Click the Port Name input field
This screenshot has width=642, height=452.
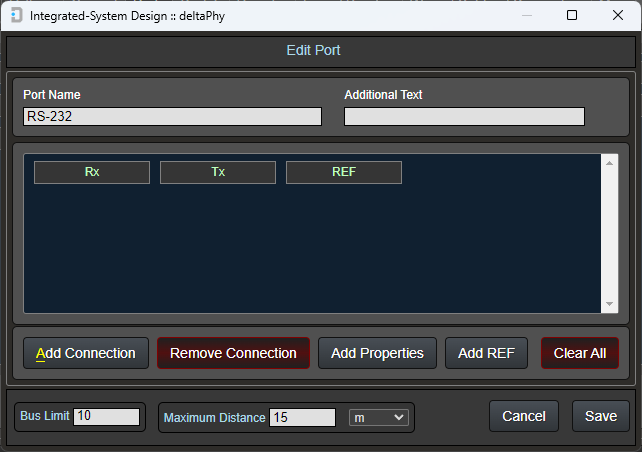coord(172,117)
